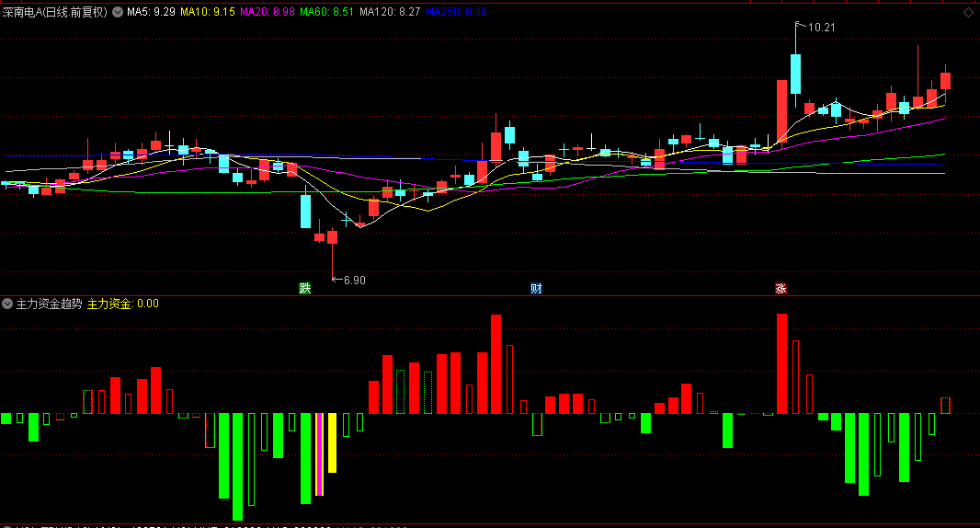This screenshot has height=528, width=980.
Task: Click the MA250: 8.38 label
Action: tap(456, 12)
